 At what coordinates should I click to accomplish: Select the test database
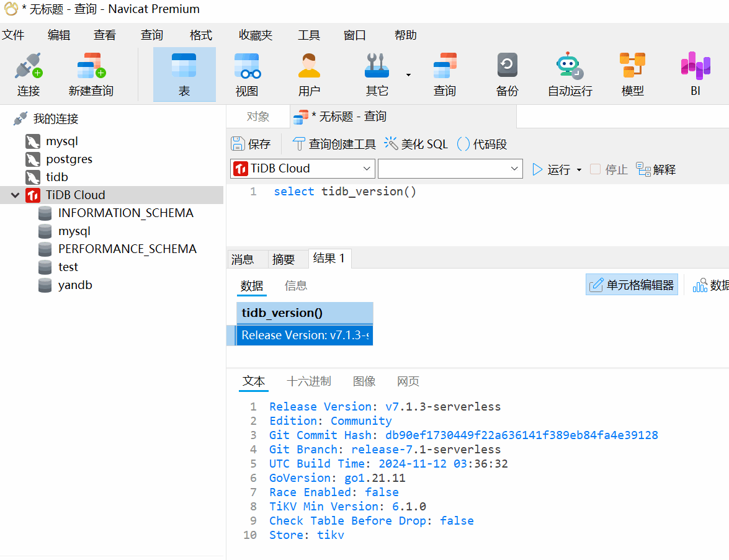pos(68,267)
